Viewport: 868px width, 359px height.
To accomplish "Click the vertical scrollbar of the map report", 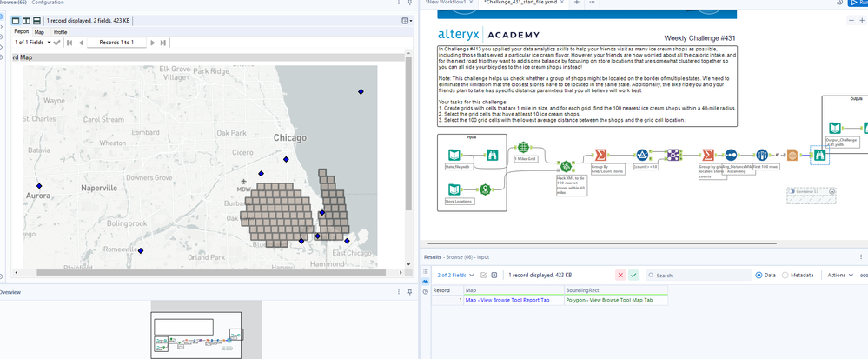I will click(408, 133).
